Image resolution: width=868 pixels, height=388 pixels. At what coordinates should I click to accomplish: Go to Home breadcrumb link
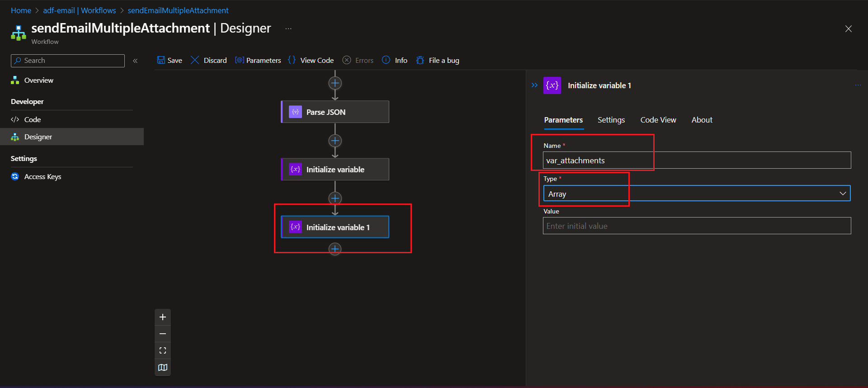click(21, 10)
